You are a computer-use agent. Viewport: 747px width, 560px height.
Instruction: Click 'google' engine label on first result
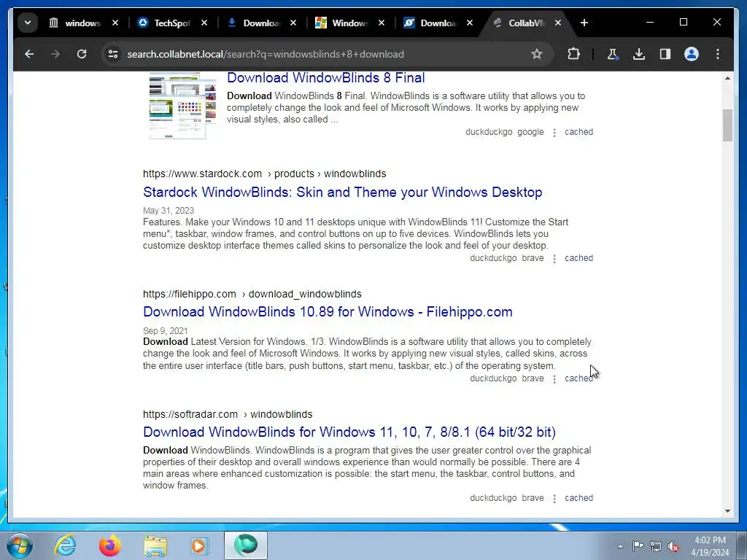click(x=530, y=132)
